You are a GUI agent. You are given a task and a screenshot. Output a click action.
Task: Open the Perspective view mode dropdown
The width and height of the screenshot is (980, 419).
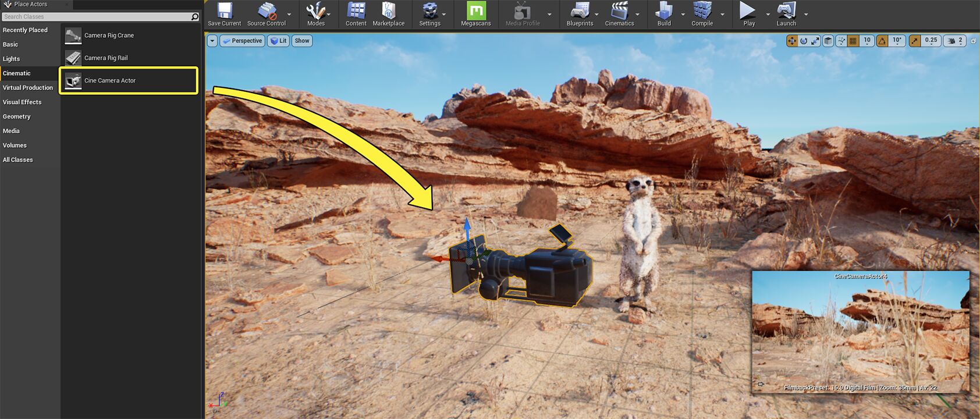(243, 41)
